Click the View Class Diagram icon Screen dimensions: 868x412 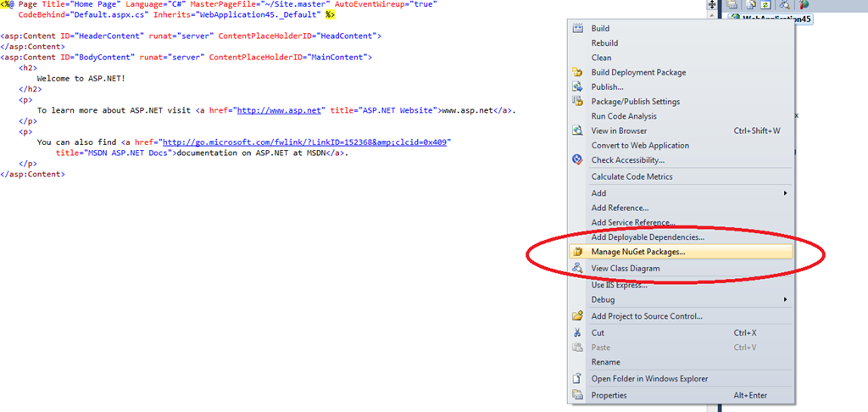tap(577, 268)
